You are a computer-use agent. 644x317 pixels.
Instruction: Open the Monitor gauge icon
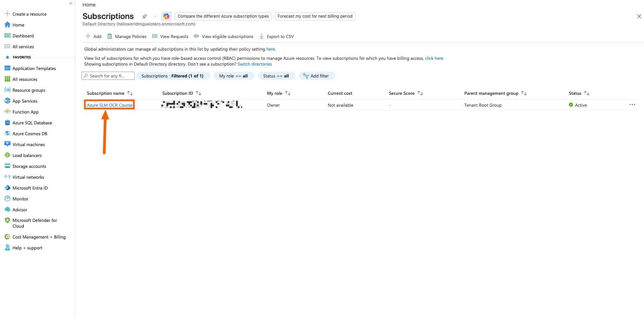(x=7, y=199)
